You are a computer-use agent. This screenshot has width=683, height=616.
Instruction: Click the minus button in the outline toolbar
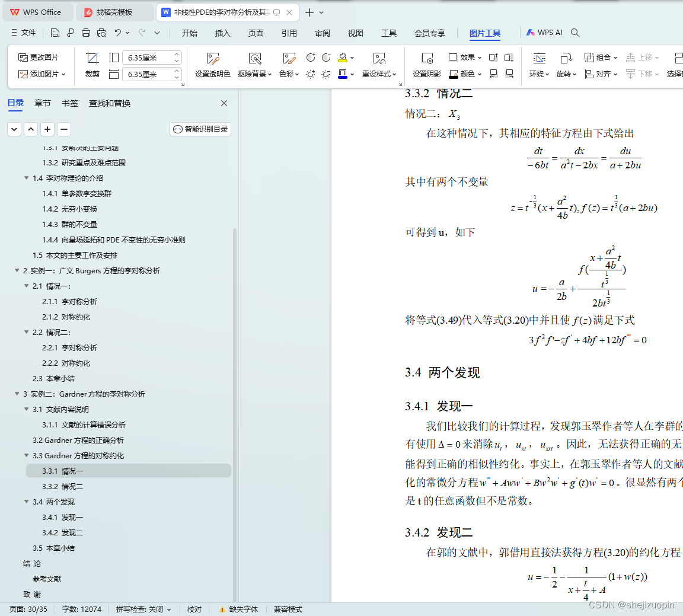[x=64, y=129]
